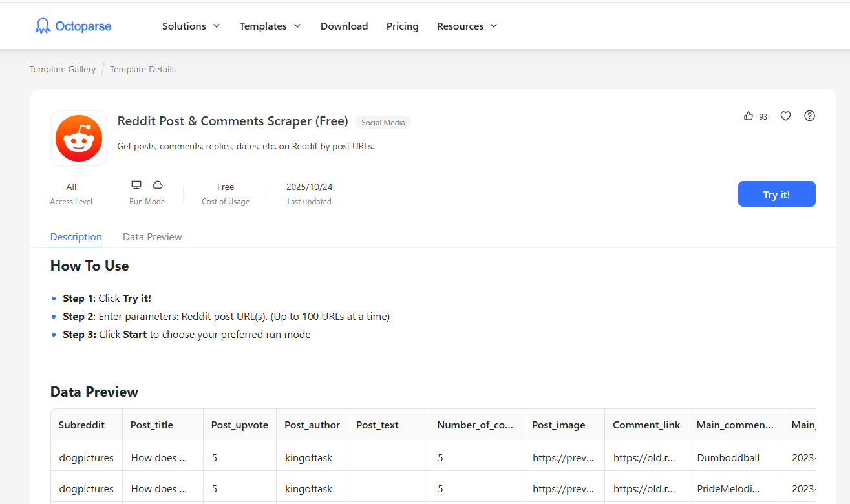Click the Octoparse logo

click(72, 26)
